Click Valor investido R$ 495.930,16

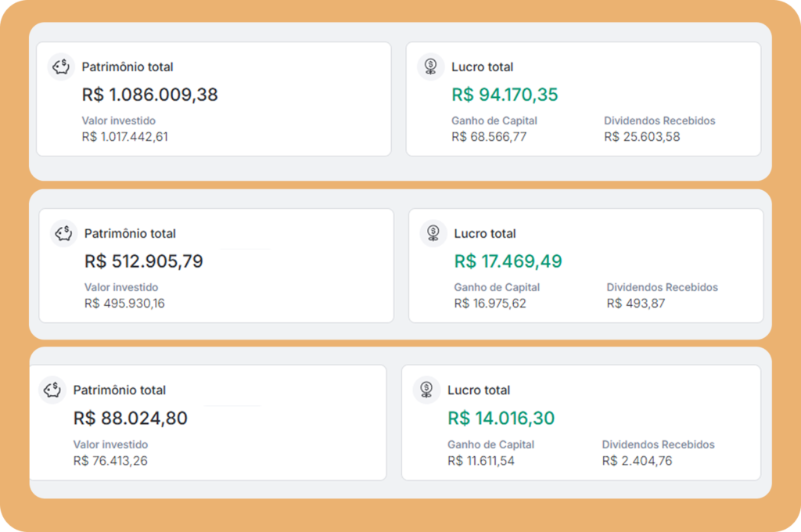coord(124,303)
